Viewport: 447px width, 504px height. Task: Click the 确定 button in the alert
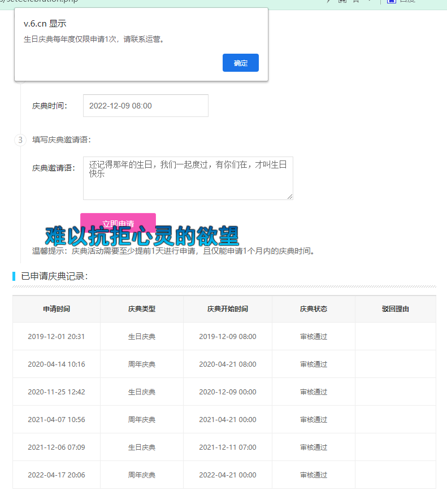pyautogui.click(x=241, y=63)
